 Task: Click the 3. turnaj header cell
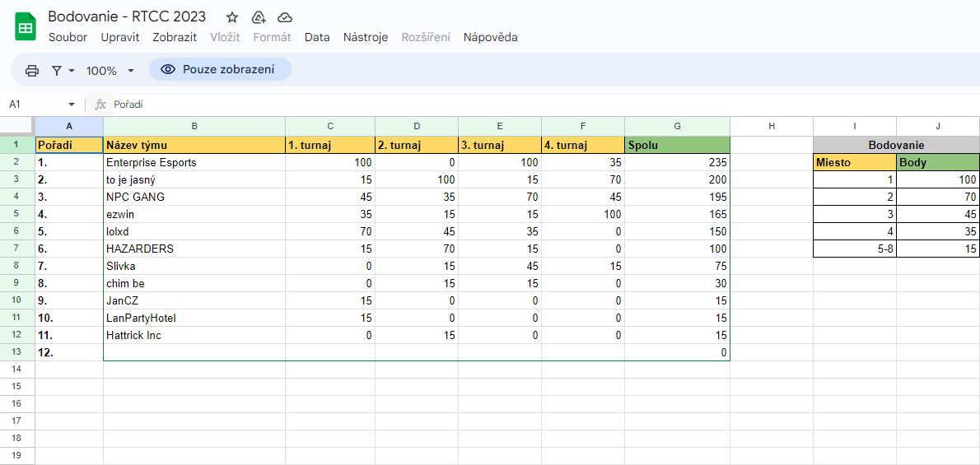coord(500,145)
